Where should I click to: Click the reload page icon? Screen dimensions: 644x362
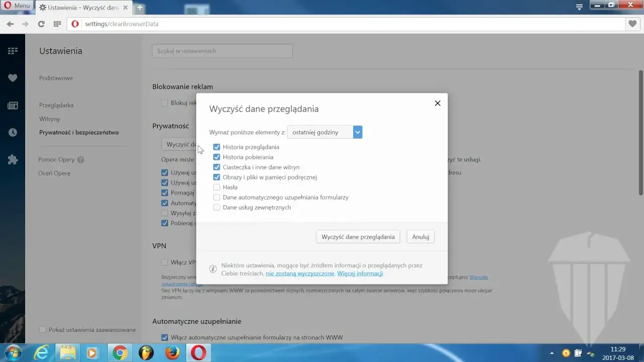(41, 24)
